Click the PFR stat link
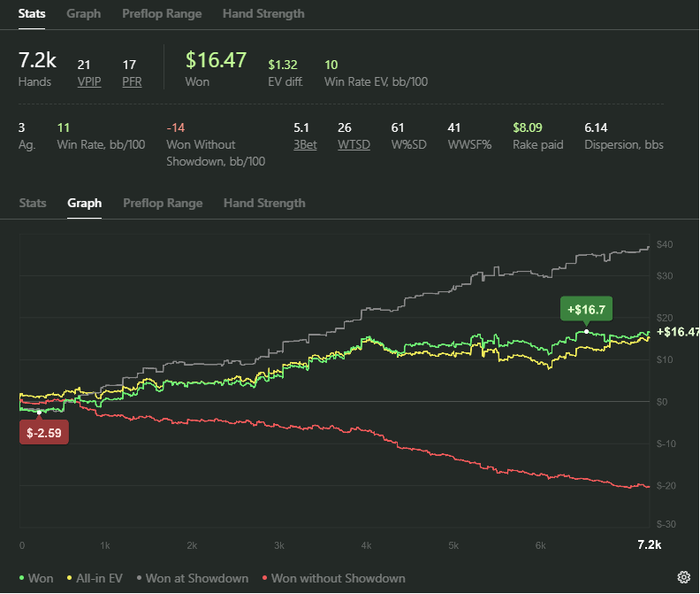 click(132, 82)
